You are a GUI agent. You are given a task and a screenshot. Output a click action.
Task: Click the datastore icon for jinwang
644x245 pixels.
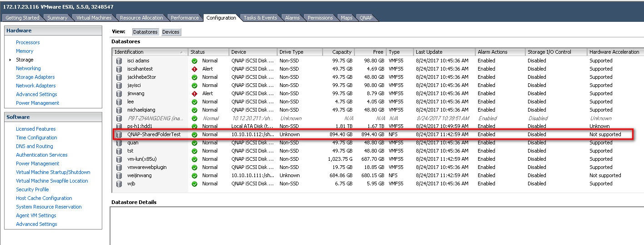[x=119, y=93]
